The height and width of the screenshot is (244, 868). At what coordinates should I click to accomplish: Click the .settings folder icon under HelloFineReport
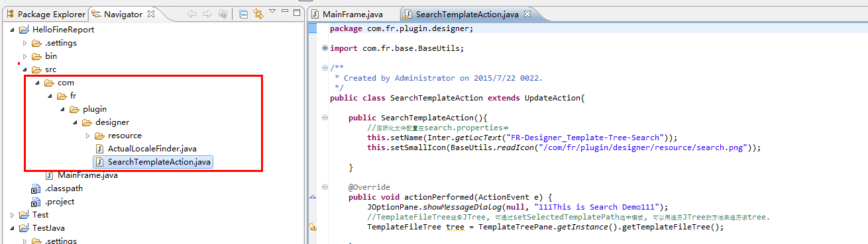coord(36,43)
